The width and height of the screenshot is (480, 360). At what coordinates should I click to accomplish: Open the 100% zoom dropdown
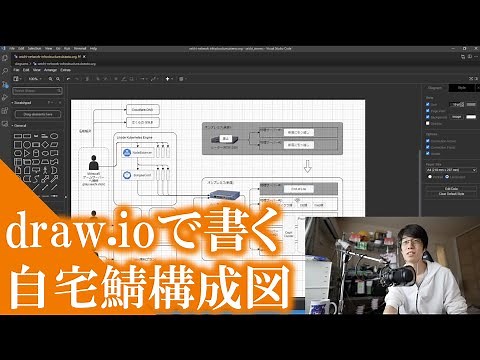point(35,79)
